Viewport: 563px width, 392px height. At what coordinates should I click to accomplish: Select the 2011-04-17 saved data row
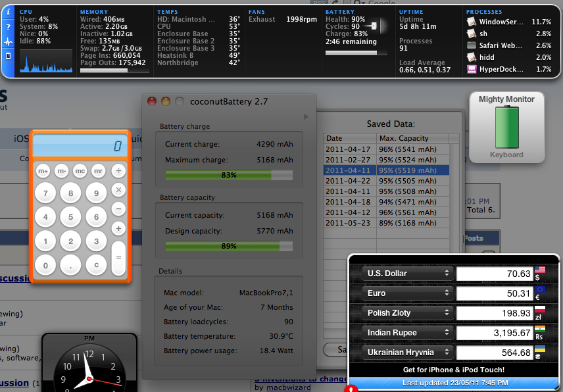(386, 149)
